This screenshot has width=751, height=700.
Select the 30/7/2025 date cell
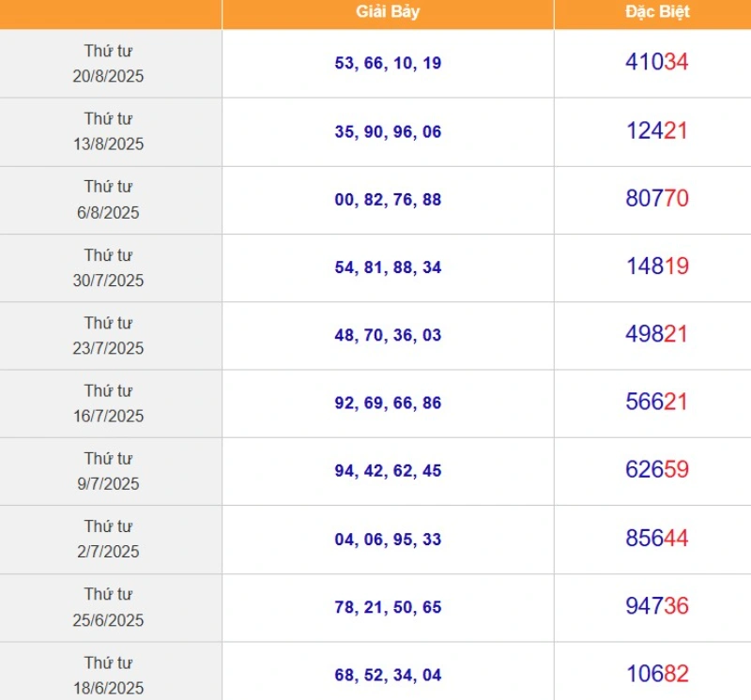(110, 267)
